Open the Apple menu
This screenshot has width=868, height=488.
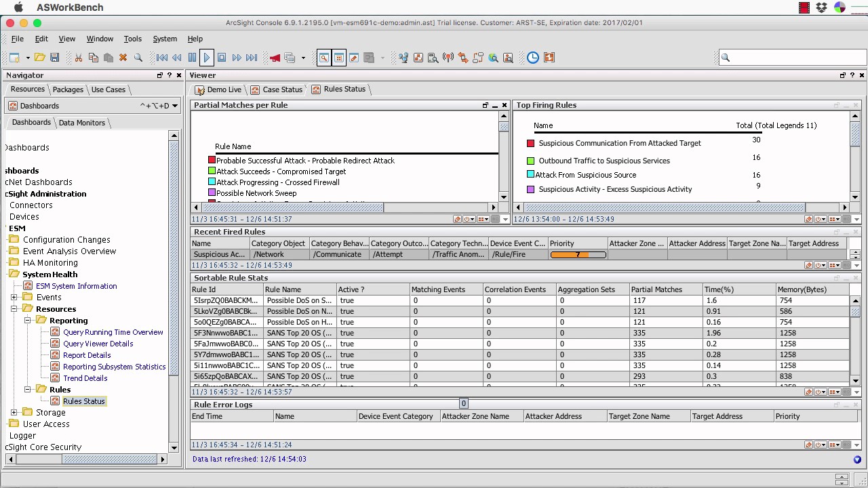coord(18,7)
